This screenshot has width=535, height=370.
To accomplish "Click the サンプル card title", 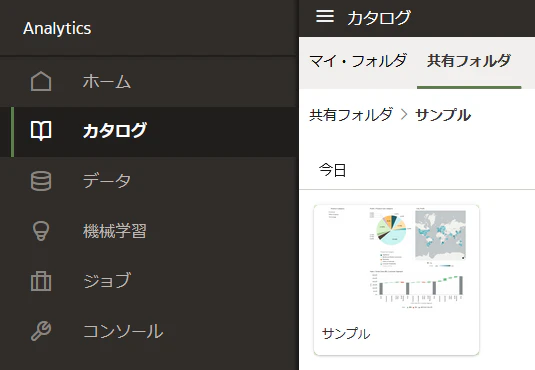I will (346, 333).
